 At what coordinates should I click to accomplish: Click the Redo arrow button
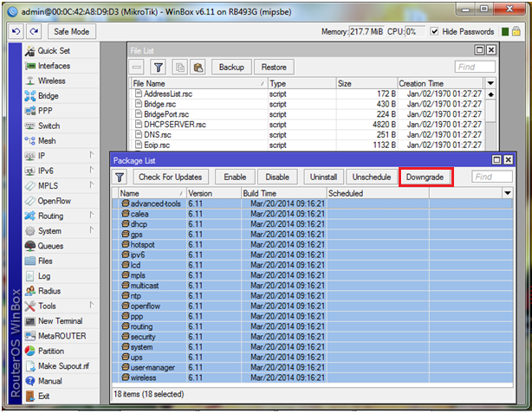(34, 31)
